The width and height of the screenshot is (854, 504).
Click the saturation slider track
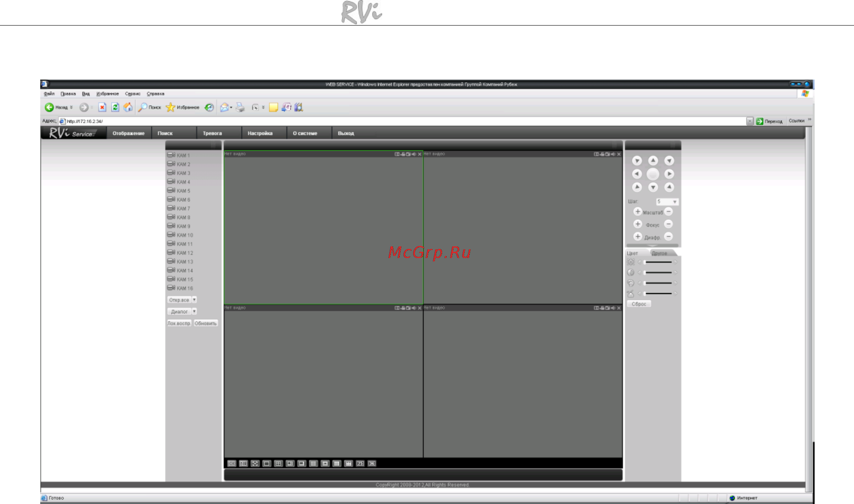(658, 283)
